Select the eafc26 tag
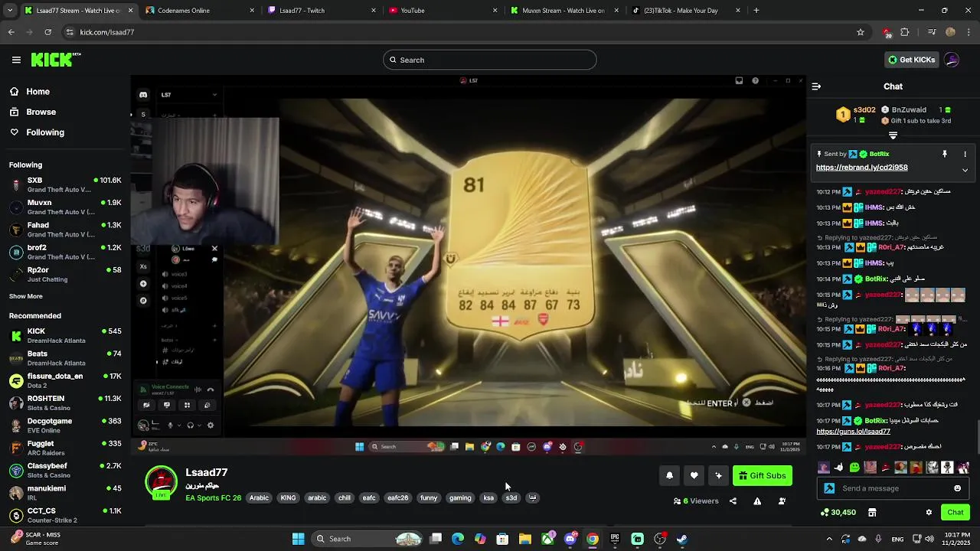 397,498
